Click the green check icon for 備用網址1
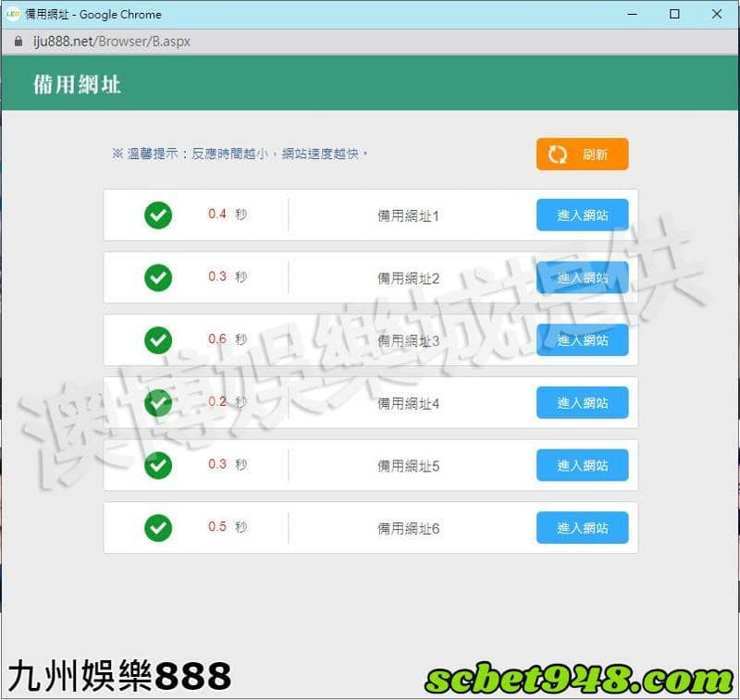The image size is (740, 700). [158, 215]
